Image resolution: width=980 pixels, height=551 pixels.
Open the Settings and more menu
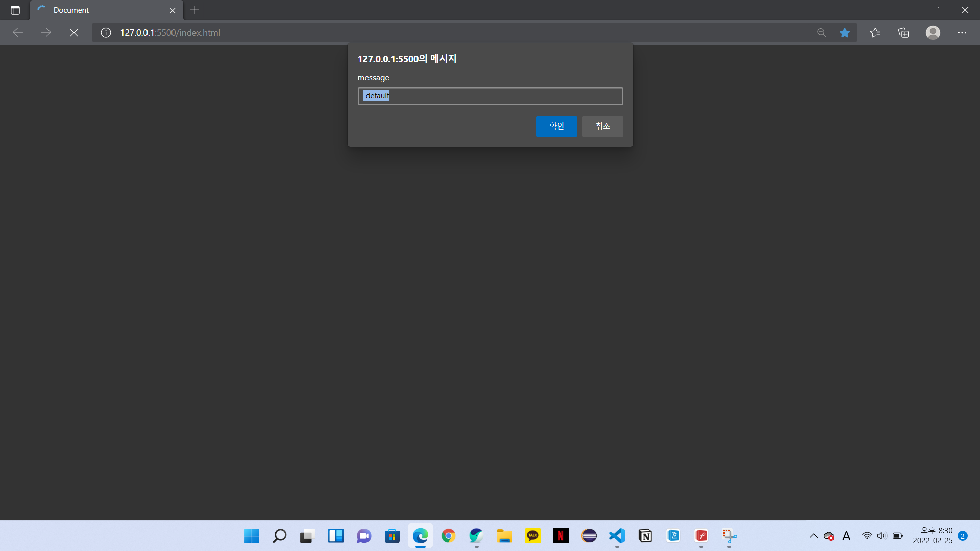pos(962,33)
